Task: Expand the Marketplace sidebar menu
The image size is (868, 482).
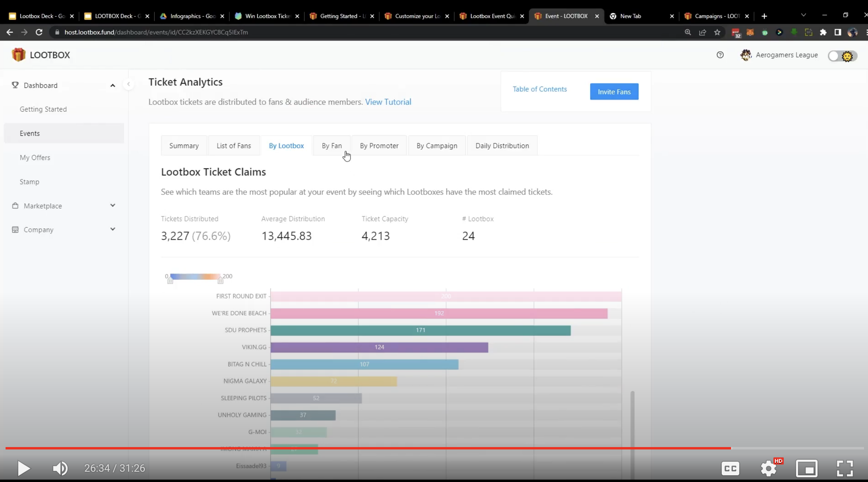Action: point(112,206)
